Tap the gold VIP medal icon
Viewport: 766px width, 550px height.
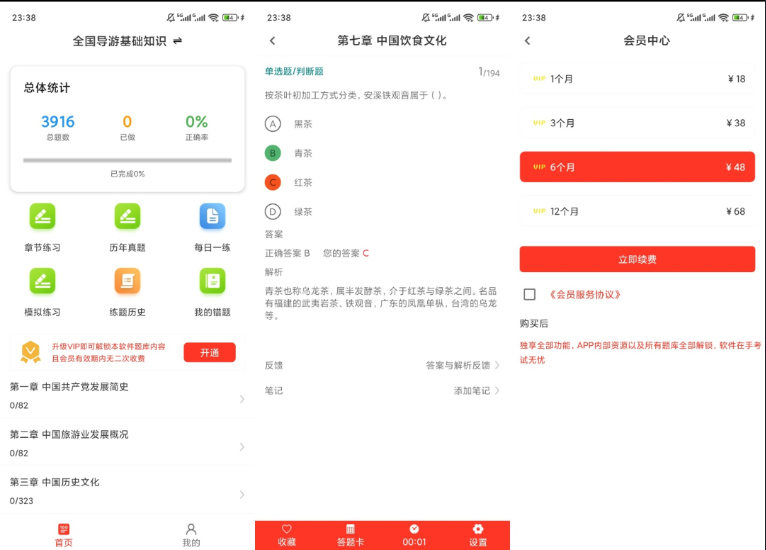click(x=30, y=352)
